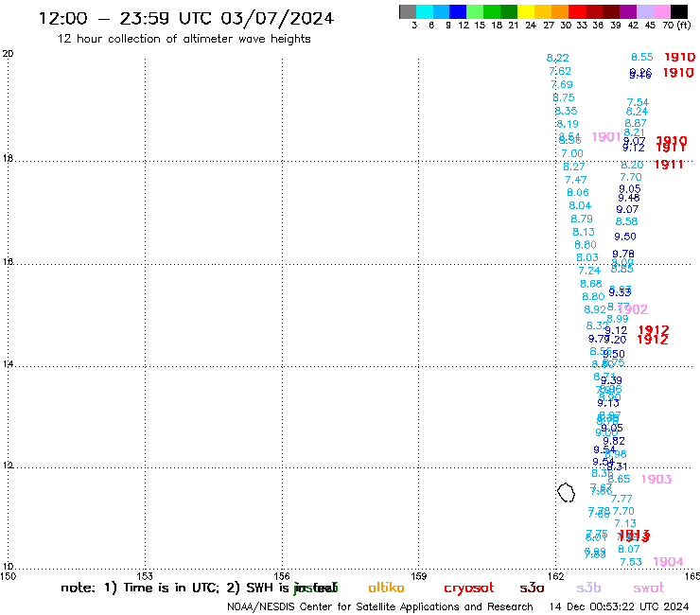This screenshot has width=700, height=615.
Task: Click the '14' latitude axis label
Action: [x=8, y=364]
